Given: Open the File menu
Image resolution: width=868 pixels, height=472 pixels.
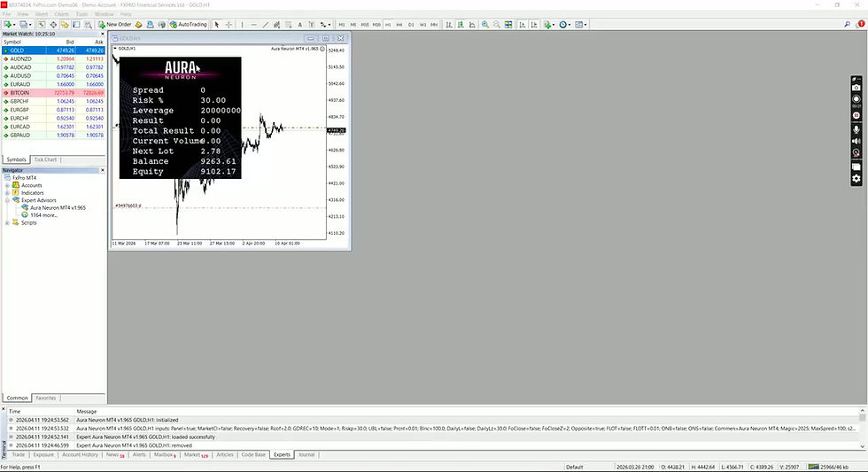Looking at the screenshot, I should pyautogui.click(x=7, y=14).
